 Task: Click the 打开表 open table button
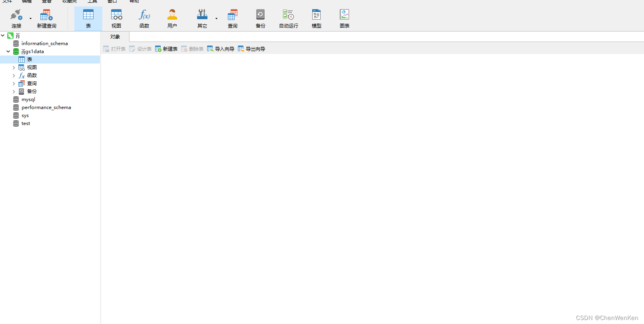(114, 49)
